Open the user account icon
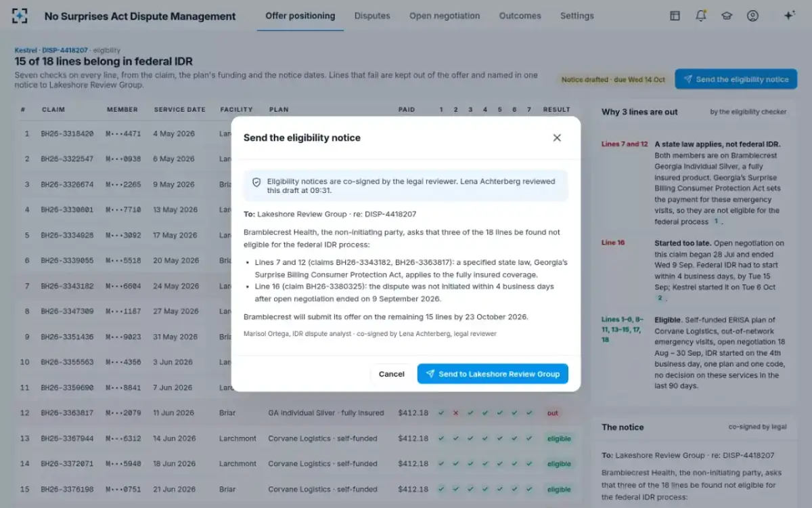 (x=752, y=16)
